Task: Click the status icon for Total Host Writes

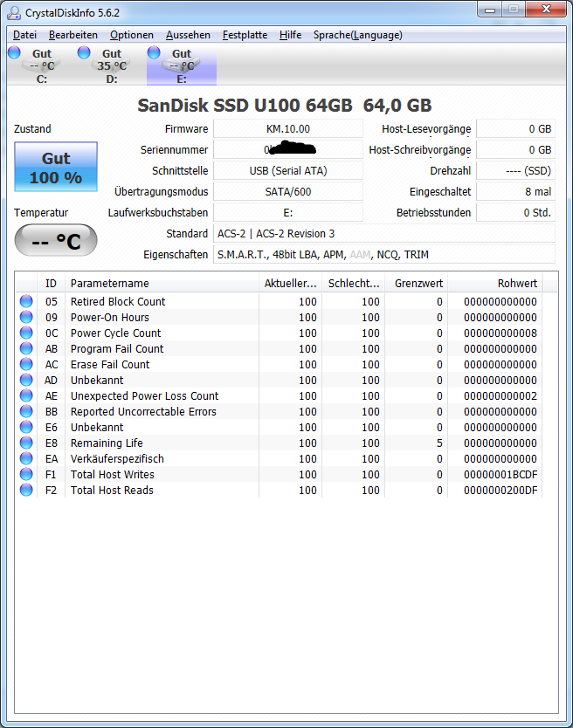Action: click(26, 475)
